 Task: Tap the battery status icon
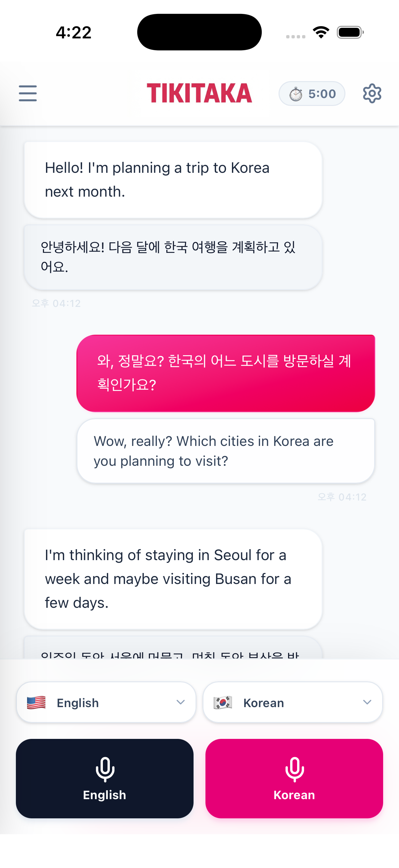click(350, 32)
